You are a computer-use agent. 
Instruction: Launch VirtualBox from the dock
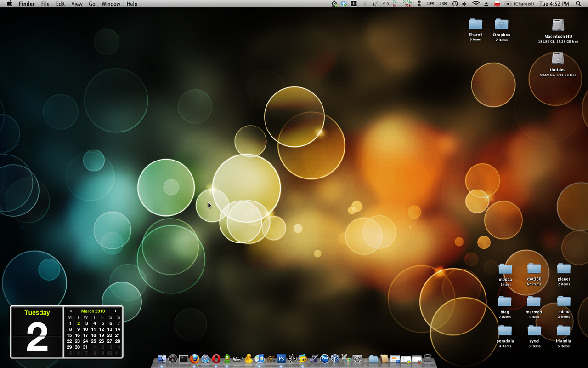[x=335, y=359]
